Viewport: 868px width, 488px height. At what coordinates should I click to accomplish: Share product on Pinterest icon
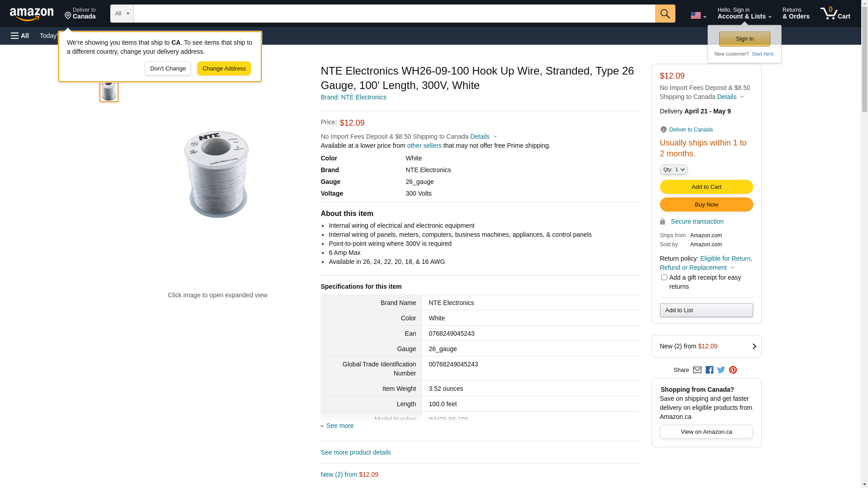pyautogui.click(x=733, y=370)
